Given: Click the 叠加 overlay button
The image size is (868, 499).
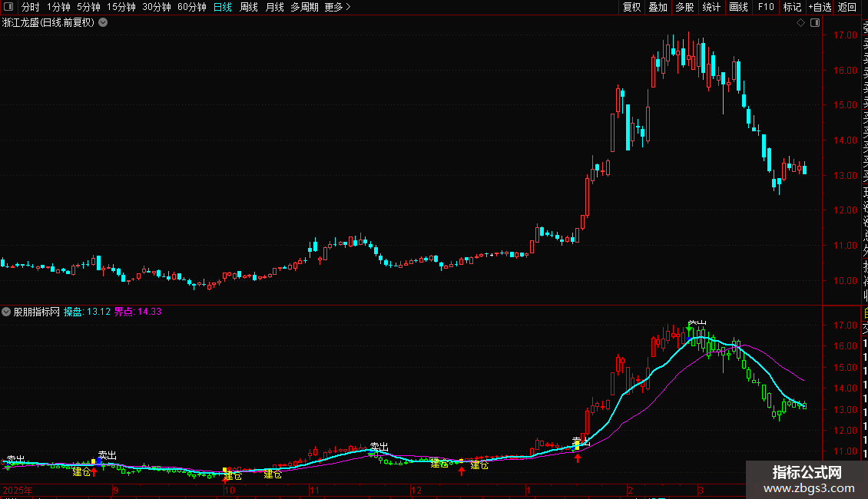Looking at the screenshot, I should 658,7.
